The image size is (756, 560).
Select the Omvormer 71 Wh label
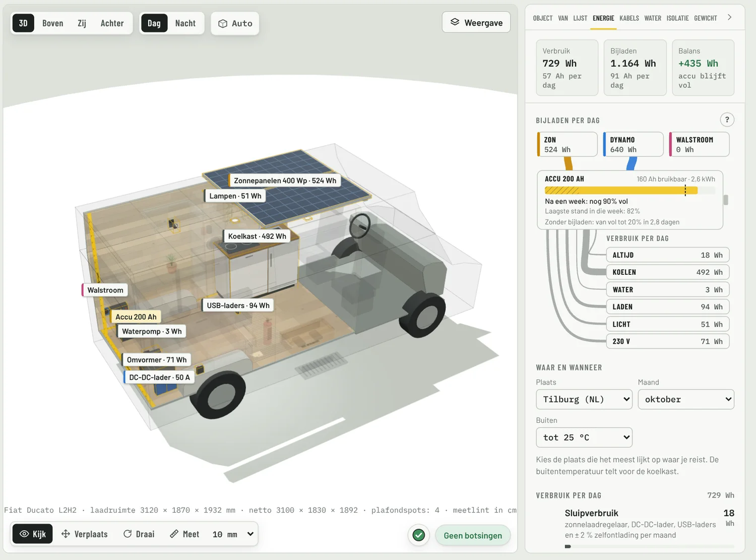point(156,360)
